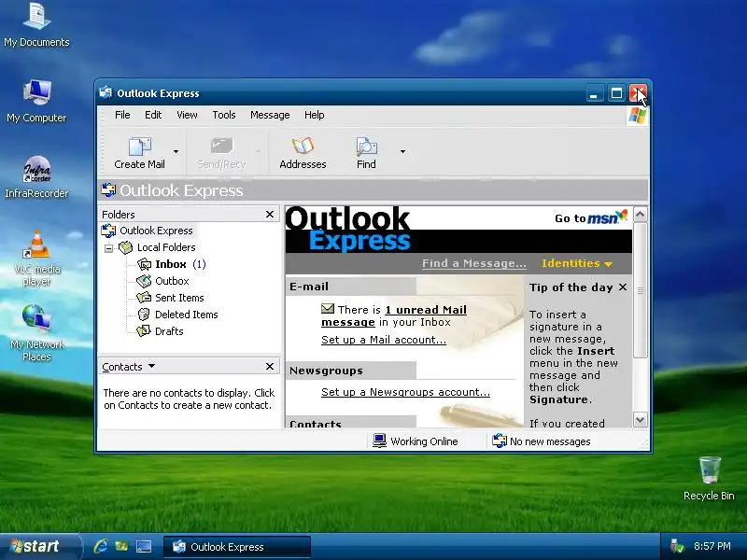
Task: Open the Identities dropdown
Action: coord(576,263)
